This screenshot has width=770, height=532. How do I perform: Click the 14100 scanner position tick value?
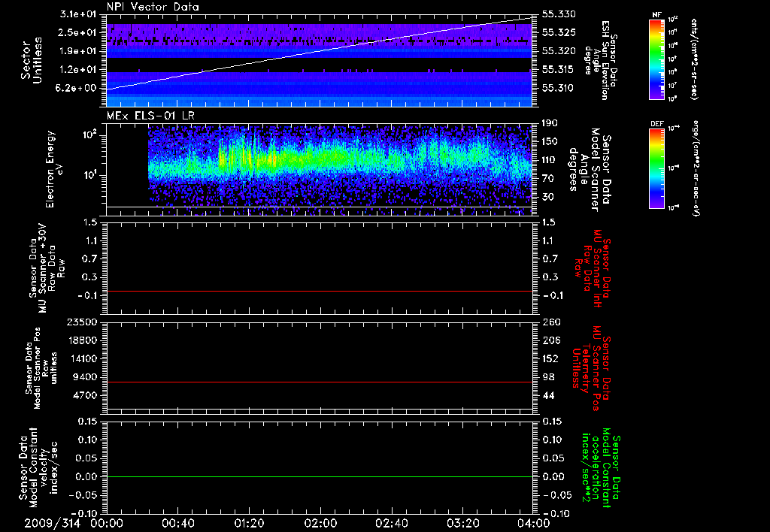coord(81,358)
